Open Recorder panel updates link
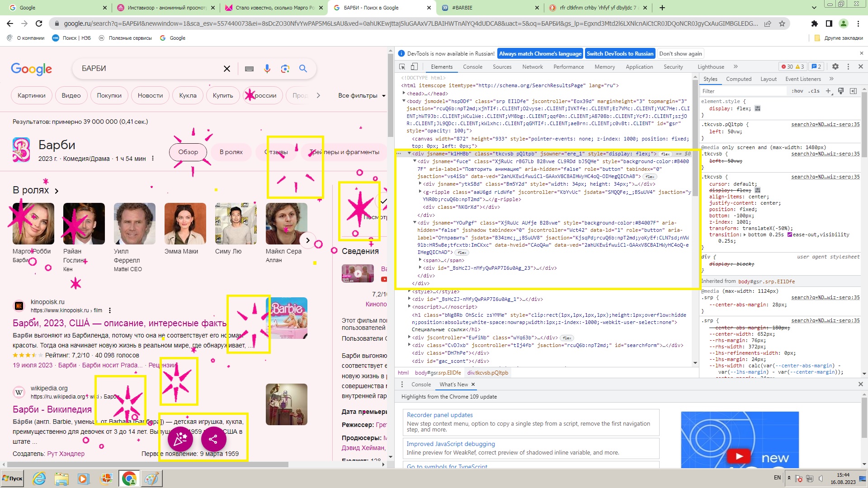This screenshot has height=488, width=868. coord(439,415)
